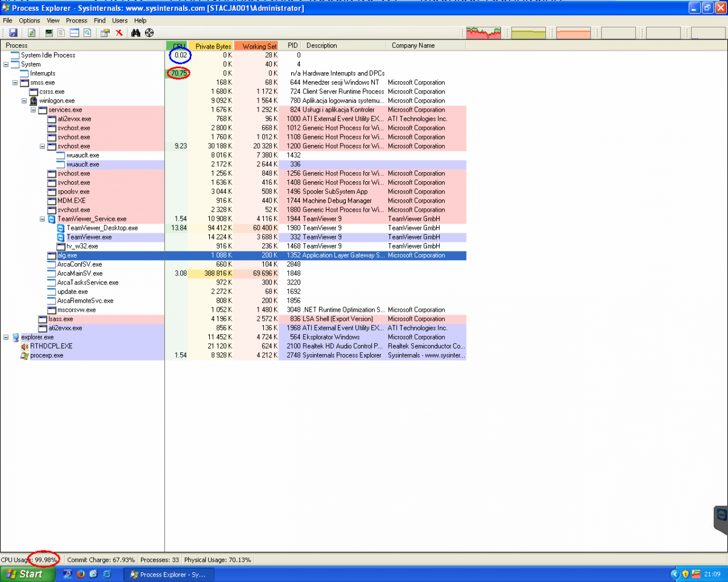Viewport: 728px width, 582px height.
Task: Open the File menu
Action: (7, 21)
